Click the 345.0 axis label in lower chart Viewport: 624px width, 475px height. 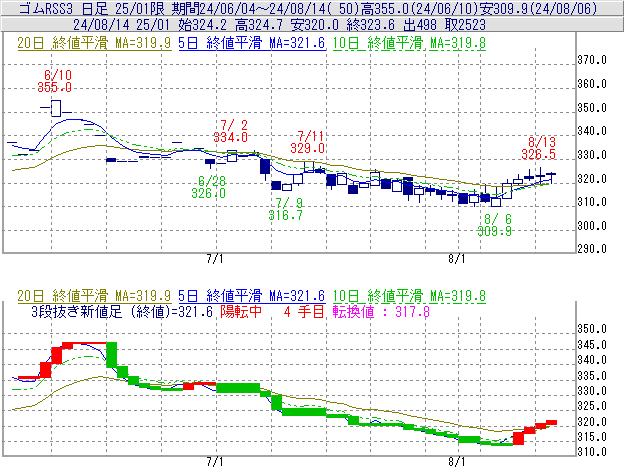pos(592,345)
